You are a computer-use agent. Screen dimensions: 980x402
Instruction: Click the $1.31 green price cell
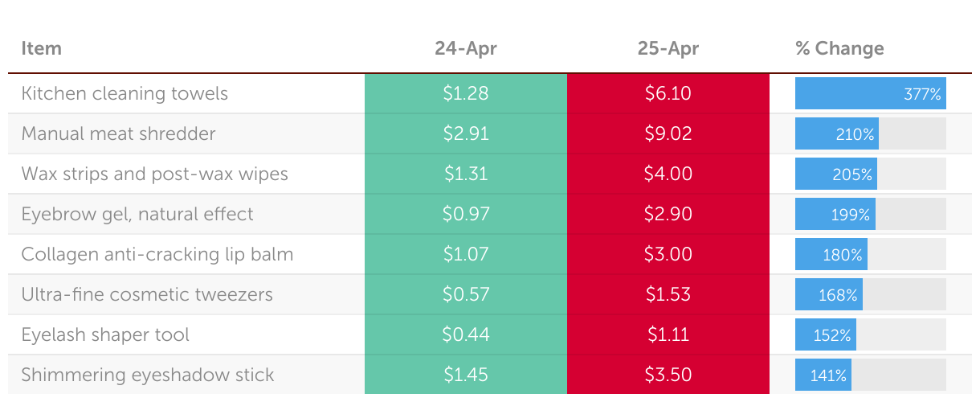466,174
